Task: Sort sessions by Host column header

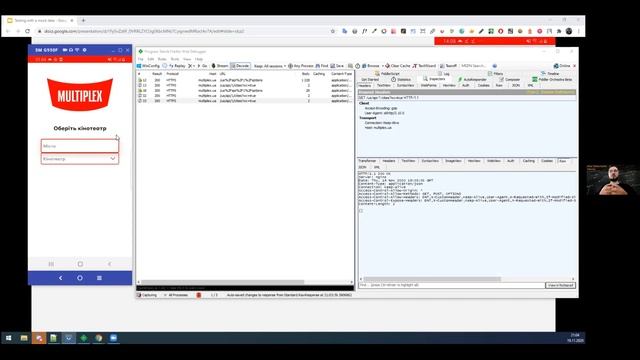Action: [212, 74]
